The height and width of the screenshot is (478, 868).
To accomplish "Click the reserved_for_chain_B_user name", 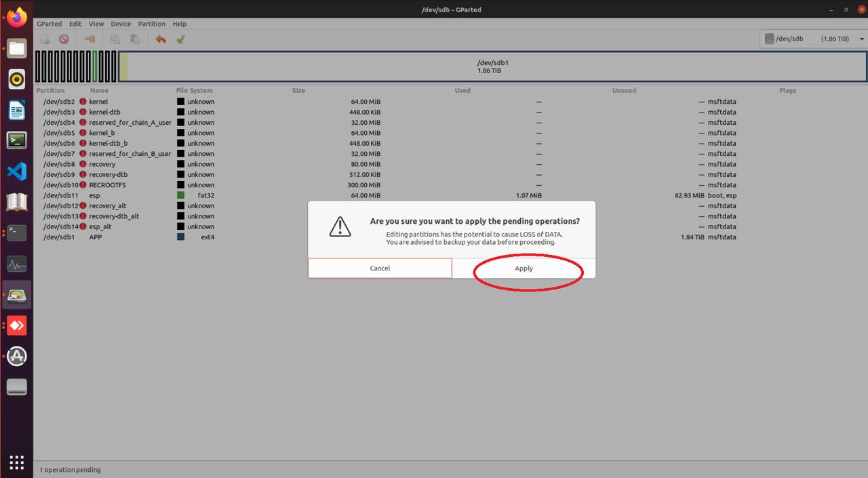I will 130,154.
